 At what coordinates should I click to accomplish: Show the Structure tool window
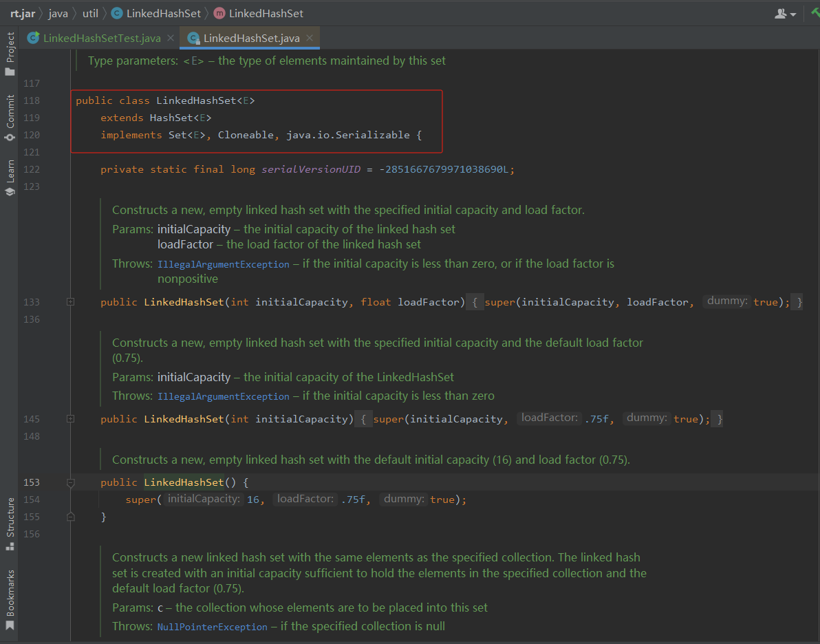10,524
